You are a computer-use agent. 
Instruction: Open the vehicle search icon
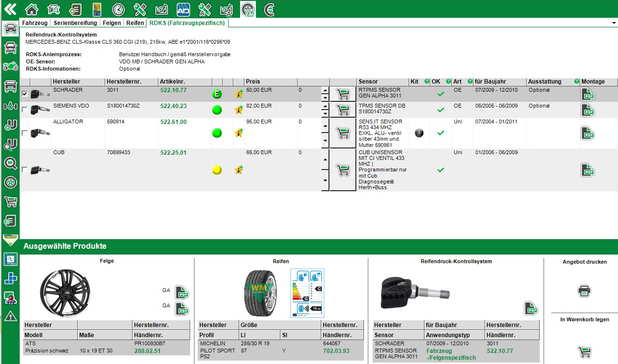53,9
